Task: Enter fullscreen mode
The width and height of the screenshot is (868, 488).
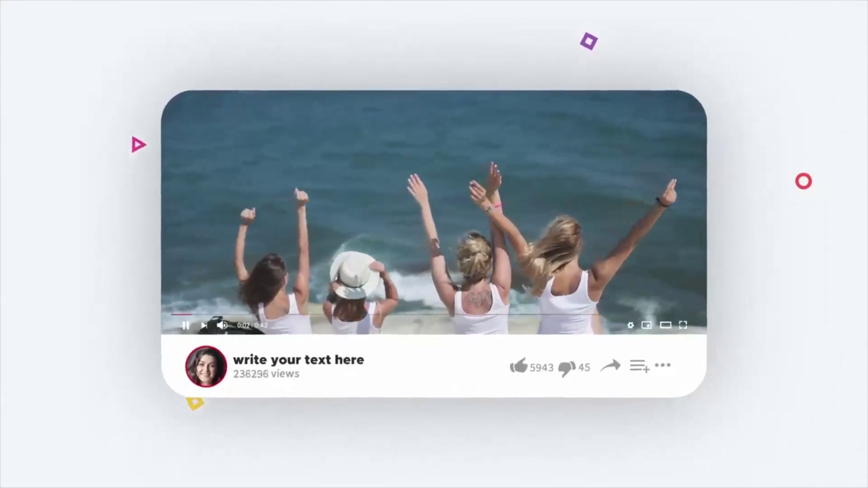Action: (x=683, y=325)
